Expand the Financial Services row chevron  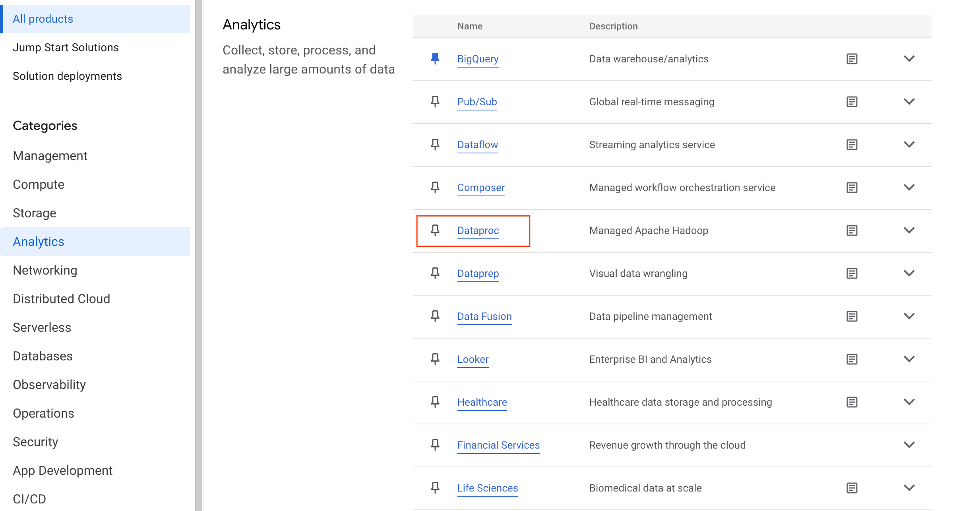click(909, 445)
